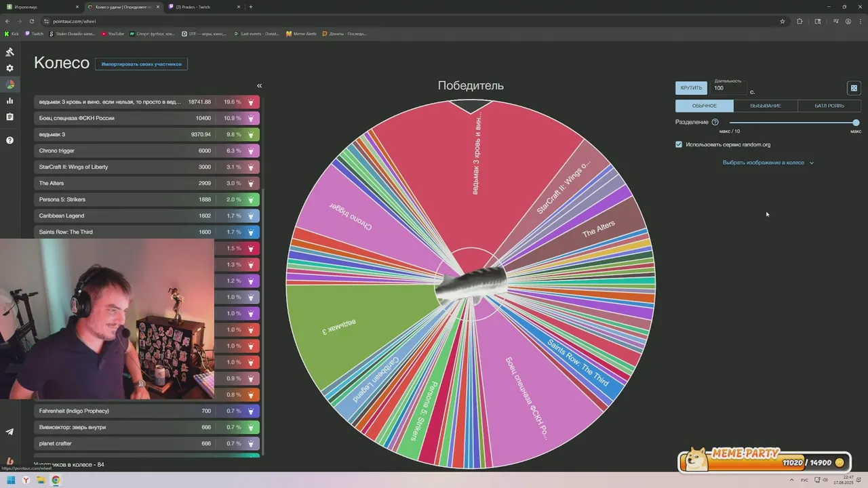This screenshot has height=488, width=868.
Task: Click the highlight icon on Persona 5: Strikers row
Action: tap(251, 199)
